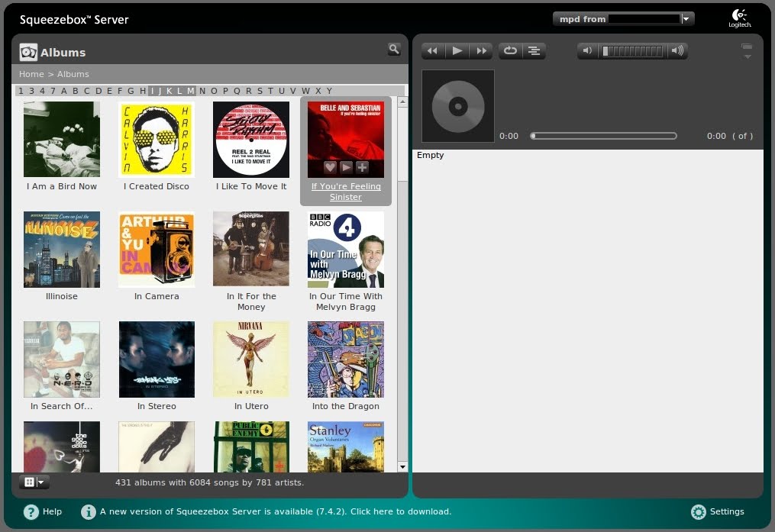The width and height of the screenshot is (775, 532).
Task: Click the song progress bar
Action: (603, 136)
